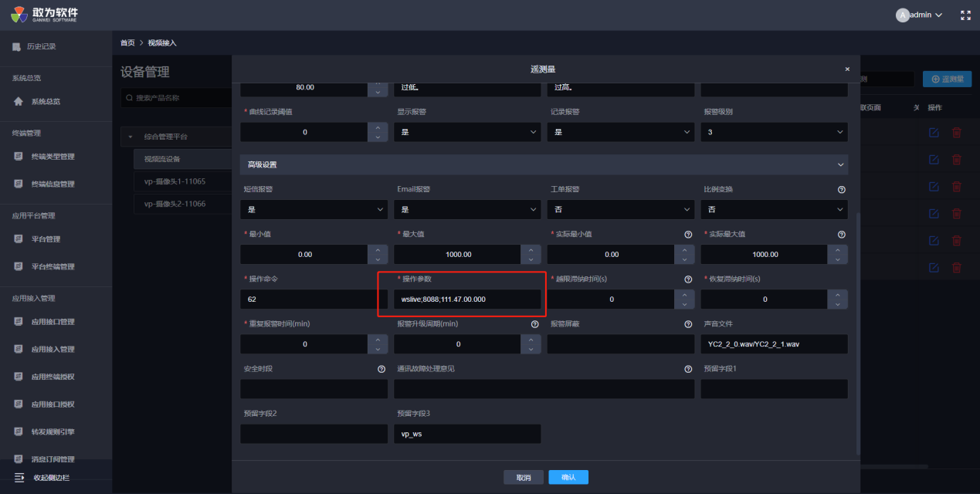The image size is (980, 494).
Task: Click the 操作参数 input field
Action: [466, 299]
